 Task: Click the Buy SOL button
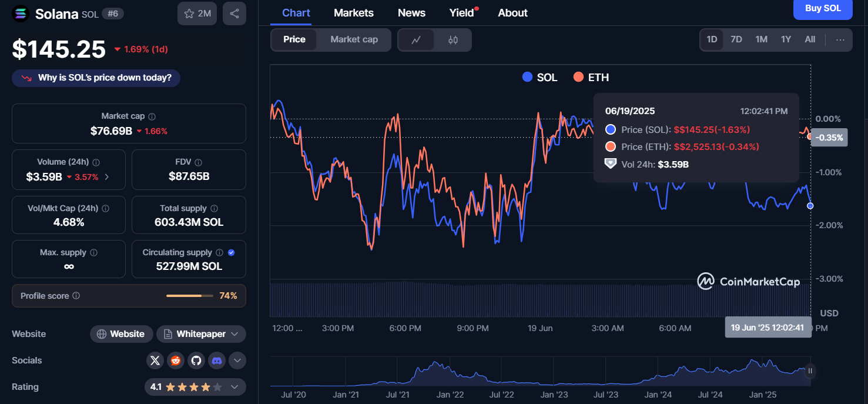[x=823, y=9]
